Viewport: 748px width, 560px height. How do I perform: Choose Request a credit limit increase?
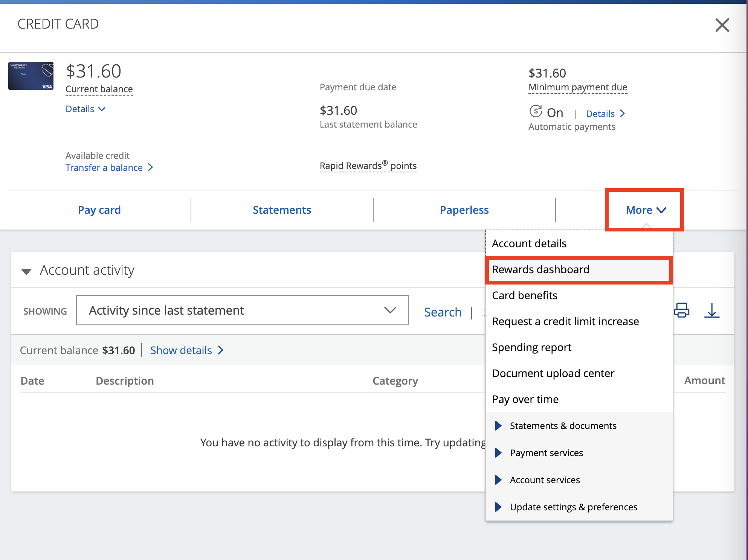point(579,321)
